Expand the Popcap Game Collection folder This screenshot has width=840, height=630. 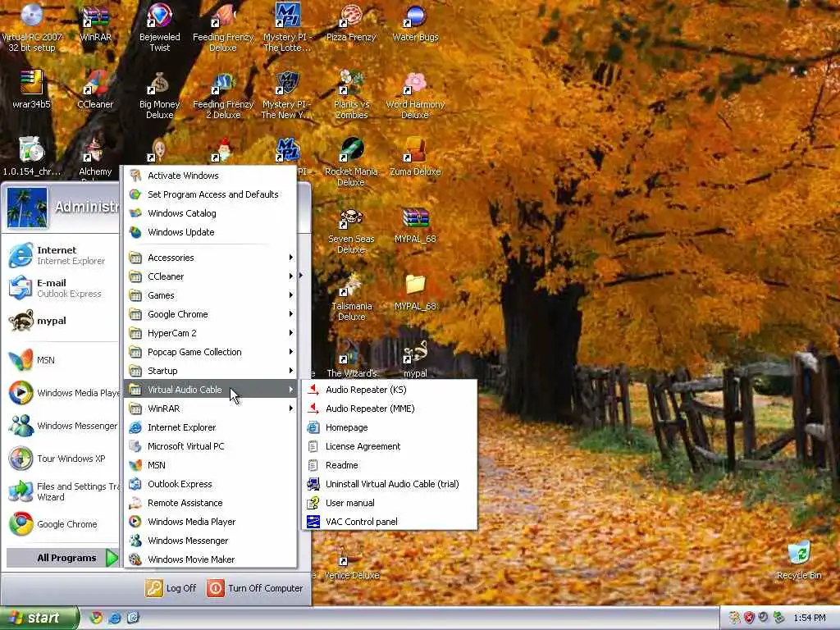[211, 352]
